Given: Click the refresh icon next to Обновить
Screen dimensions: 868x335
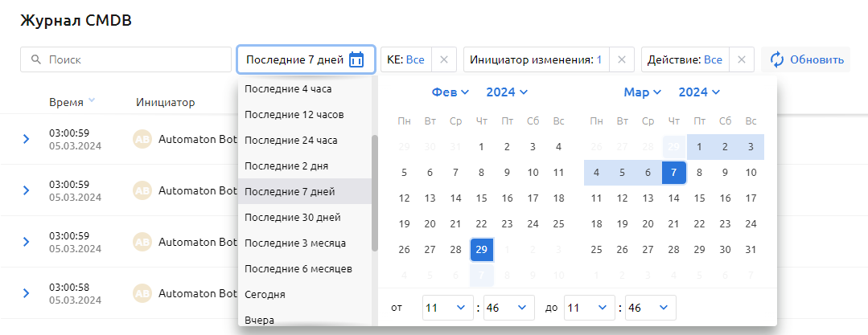Looking at the screenshot, I should click(777, 59).
